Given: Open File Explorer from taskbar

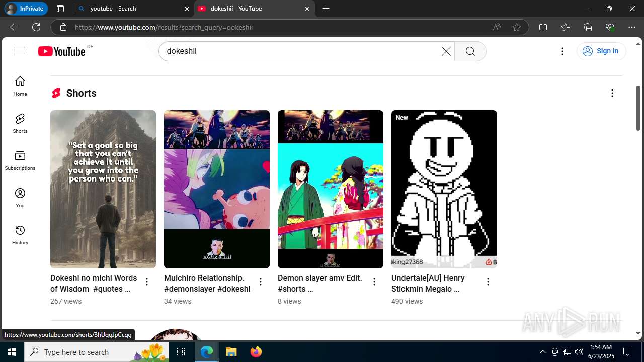Looking at the screenshot, I should [x=231, y=352].
